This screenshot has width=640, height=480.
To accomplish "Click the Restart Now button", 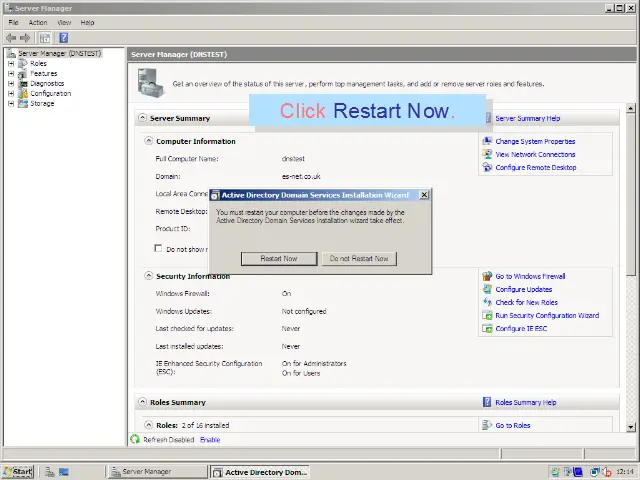I will click(x=279, y=258).
